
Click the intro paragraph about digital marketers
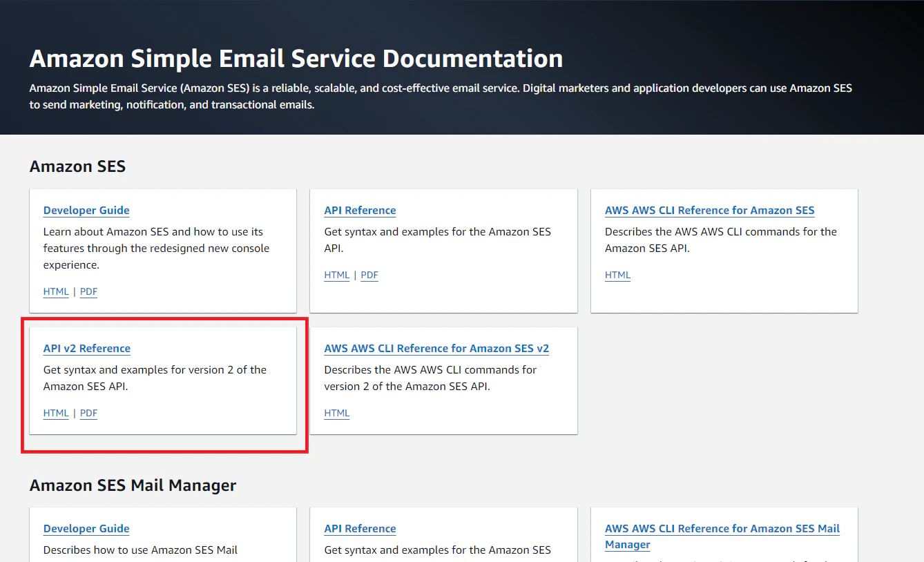tap(441, 97)
